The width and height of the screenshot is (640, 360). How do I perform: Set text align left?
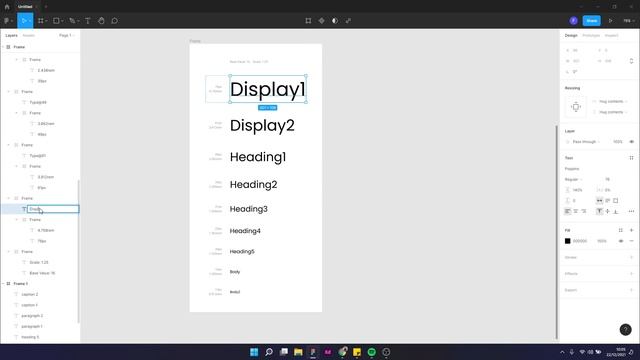[567, 211]
